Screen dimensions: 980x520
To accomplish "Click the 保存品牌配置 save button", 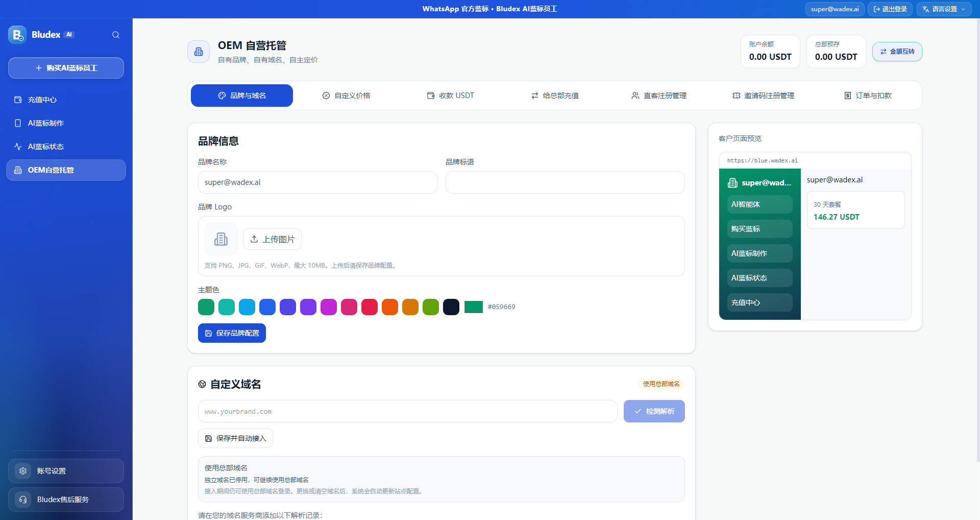I will point(232,333).
